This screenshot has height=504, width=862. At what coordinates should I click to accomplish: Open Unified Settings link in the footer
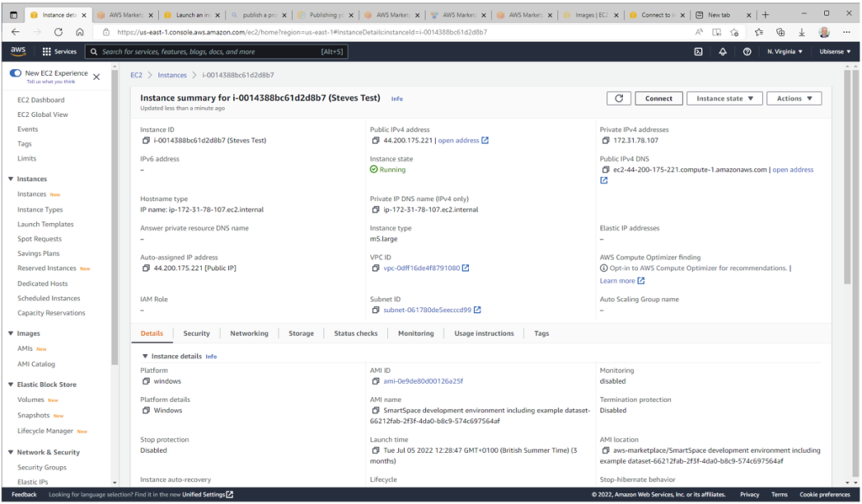click(x=208, y=495)
